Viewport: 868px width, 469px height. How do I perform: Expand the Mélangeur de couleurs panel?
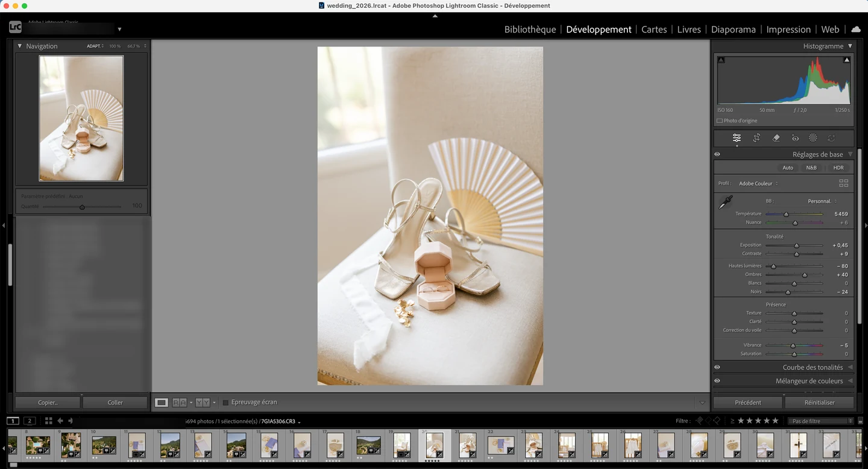(850, 381)
